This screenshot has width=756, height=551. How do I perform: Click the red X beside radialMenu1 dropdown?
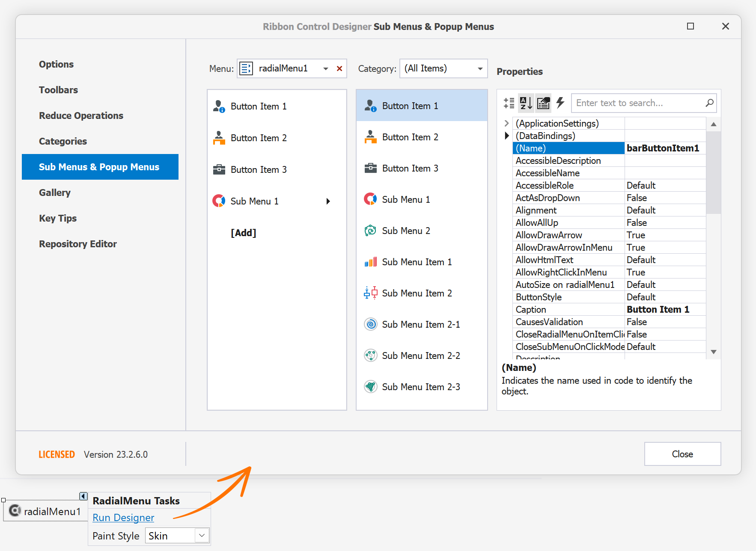point(339,69)
